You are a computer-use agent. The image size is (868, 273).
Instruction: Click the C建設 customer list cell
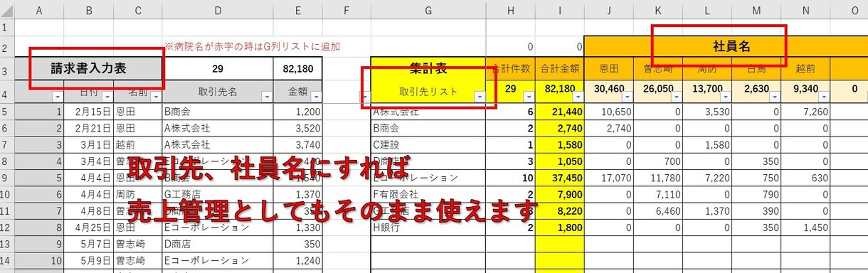(428, 144)
